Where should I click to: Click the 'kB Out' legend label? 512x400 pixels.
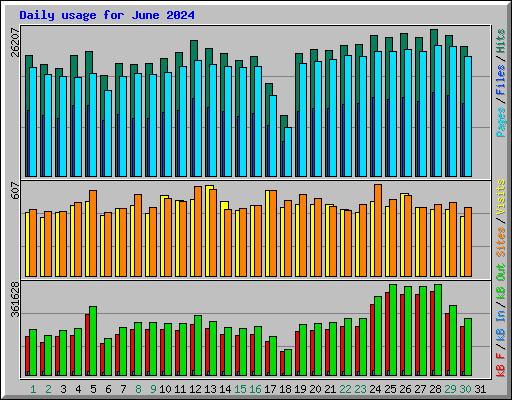coord(500,282)
